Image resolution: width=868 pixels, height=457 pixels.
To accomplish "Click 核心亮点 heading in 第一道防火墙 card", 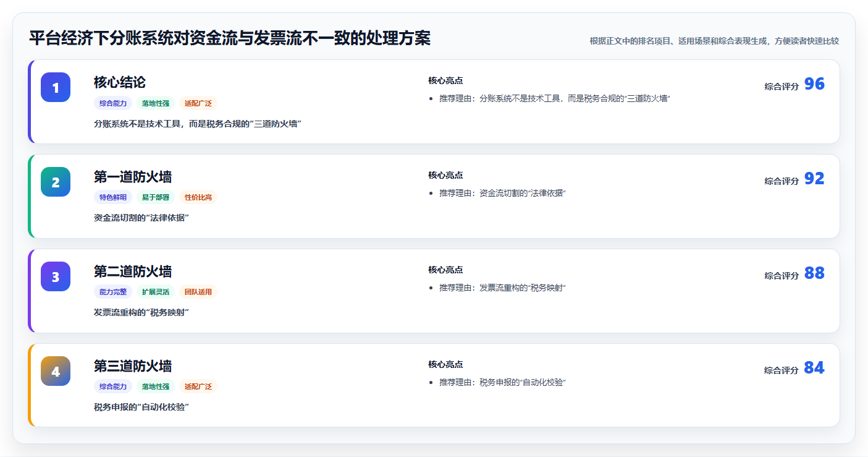I will pyautogui.click(x=445, y=175).
